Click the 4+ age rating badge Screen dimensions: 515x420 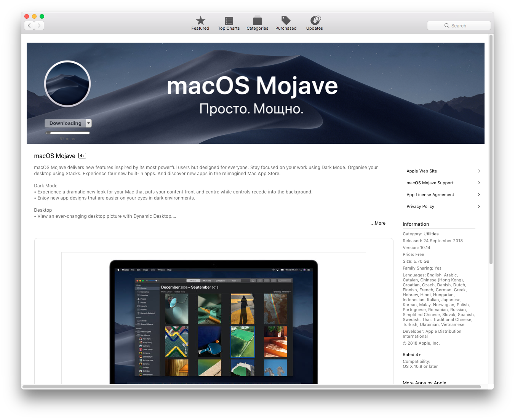pyautogui.click(x=82, y=156)
